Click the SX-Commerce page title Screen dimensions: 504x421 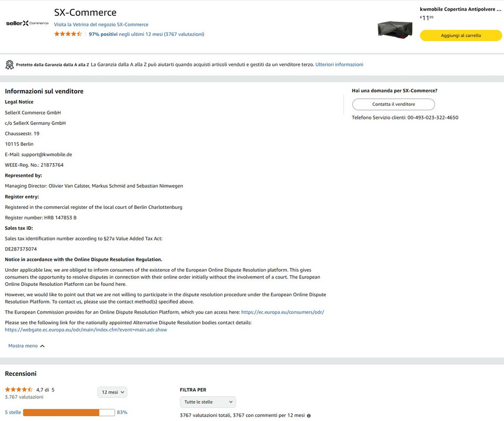coord(85,13)
